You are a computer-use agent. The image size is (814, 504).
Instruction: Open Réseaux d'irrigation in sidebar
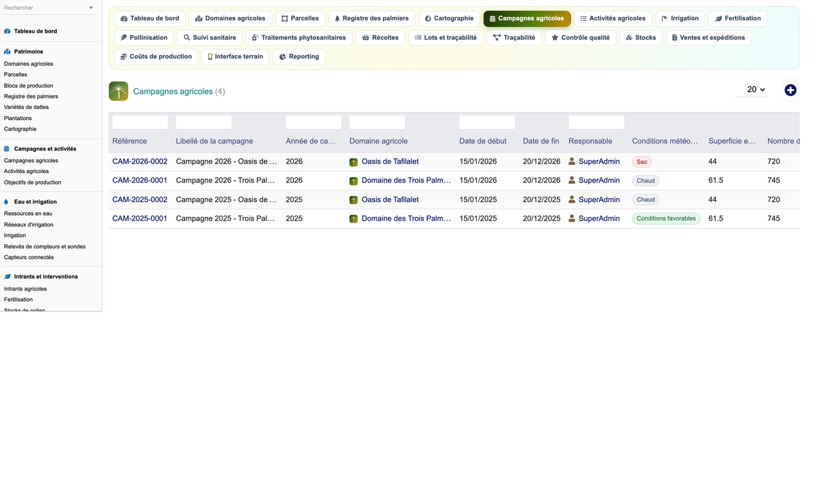coord(28,225)
